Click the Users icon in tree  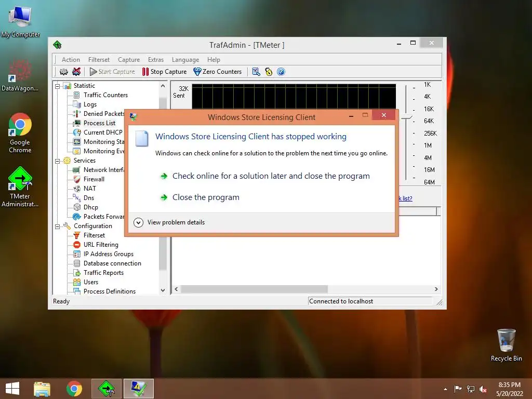click(77, 282)
